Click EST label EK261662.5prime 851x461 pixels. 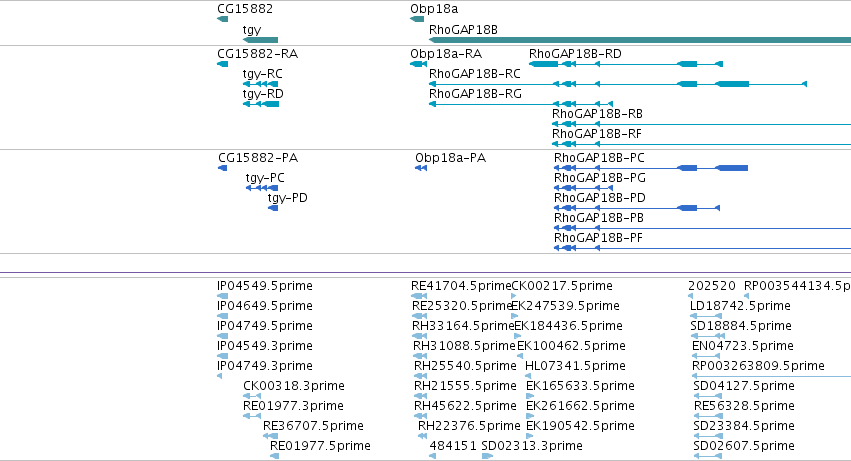point(580,407)
